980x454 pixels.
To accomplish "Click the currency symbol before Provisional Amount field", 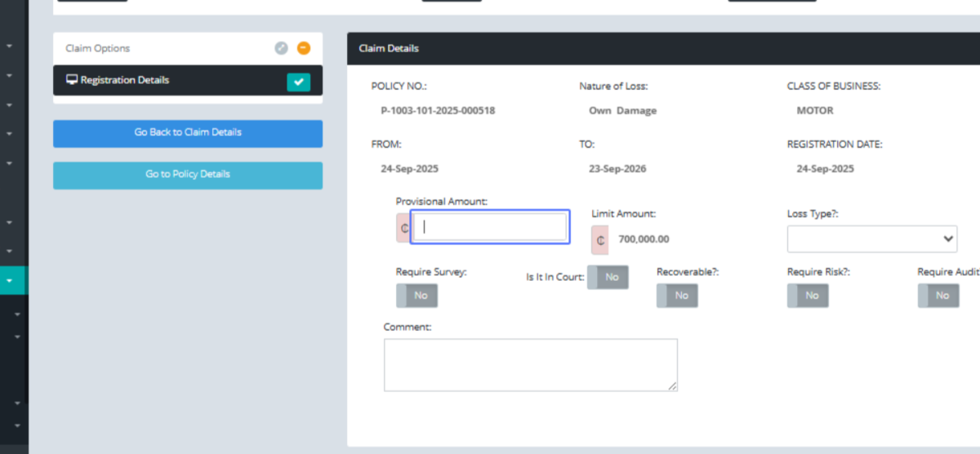I will pyautogui.click(x=403, y=229).
